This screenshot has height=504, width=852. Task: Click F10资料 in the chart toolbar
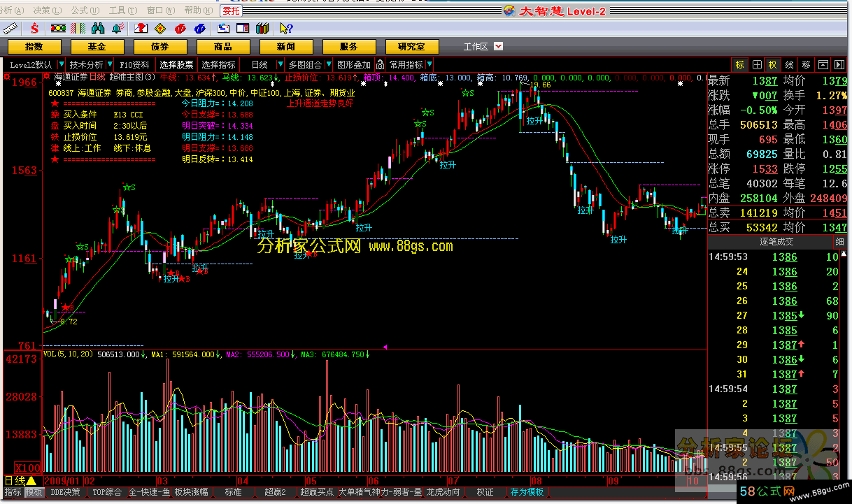click(135, 64)
